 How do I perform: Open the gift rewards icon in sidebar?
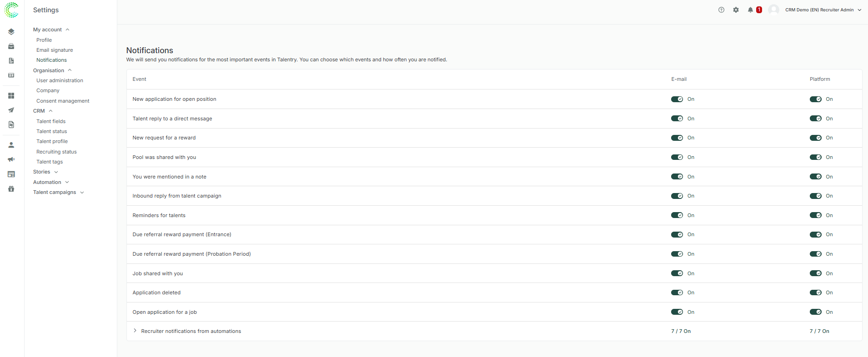point(11,189)
